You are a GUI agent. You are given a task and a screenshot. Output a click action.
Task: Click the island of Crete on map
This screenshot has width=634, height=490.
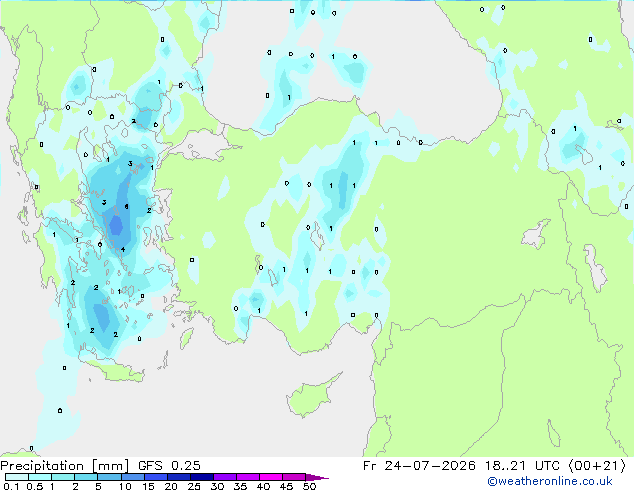(111, 370)
